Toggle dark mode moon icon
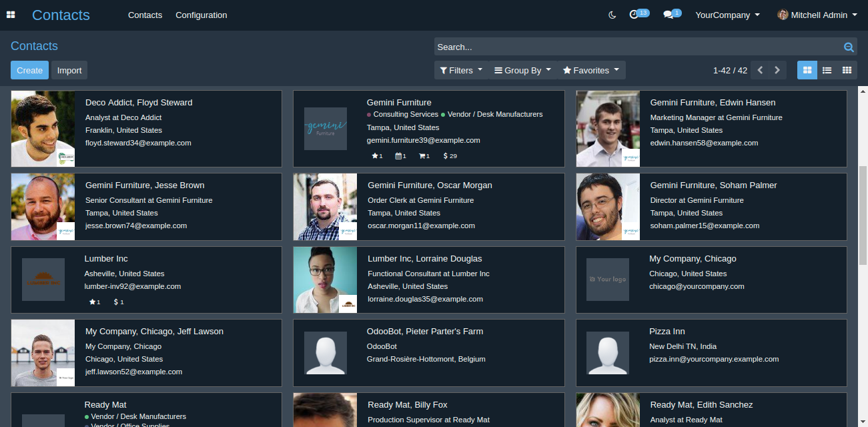 tap(612, 15)
